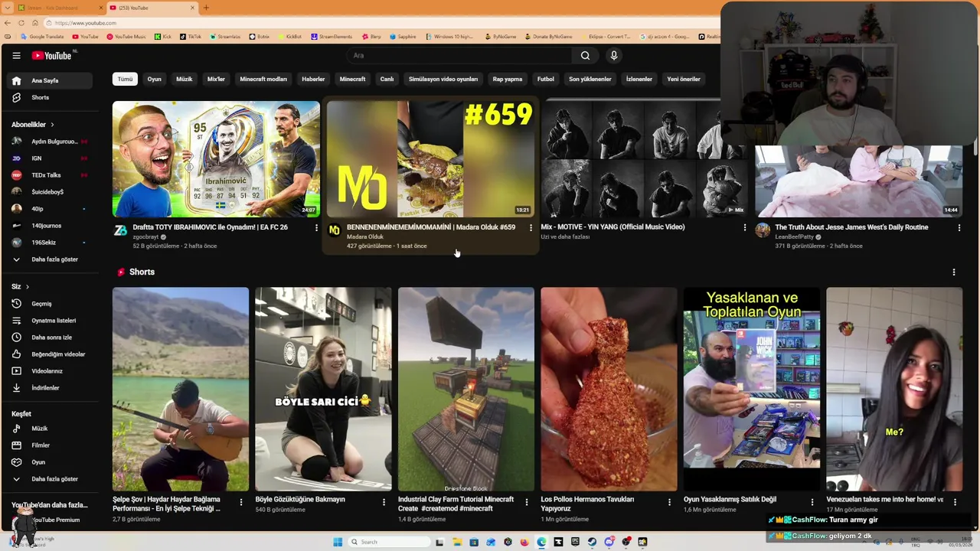Open the Madara Olduk channel link

pyautogui.click(x=365, y=237)
